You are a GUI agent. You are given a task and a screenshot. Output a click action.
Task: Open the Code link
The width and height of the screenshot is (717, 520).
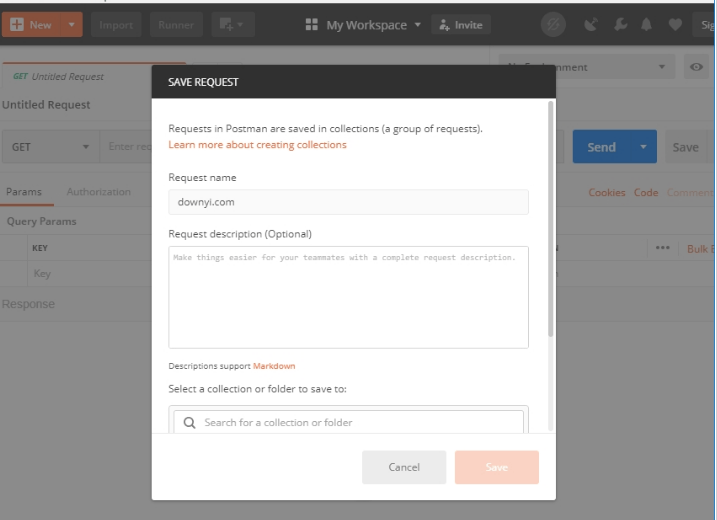(x=646, y=193)
